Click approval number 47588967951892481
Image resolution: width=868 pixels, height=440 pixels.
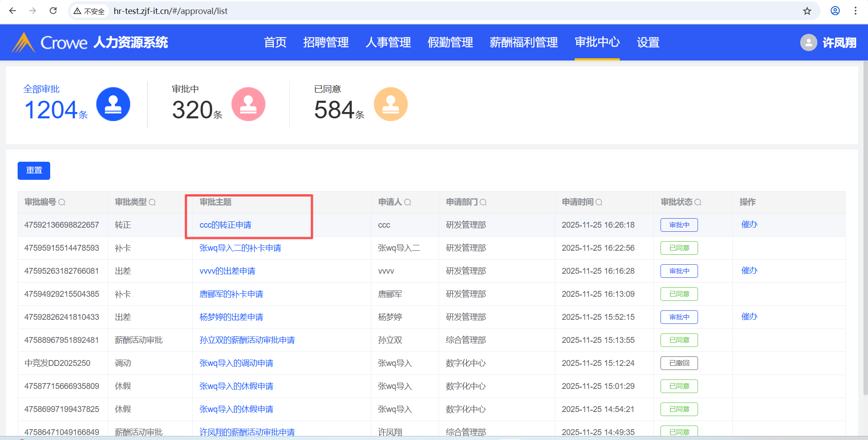point(61,340)
